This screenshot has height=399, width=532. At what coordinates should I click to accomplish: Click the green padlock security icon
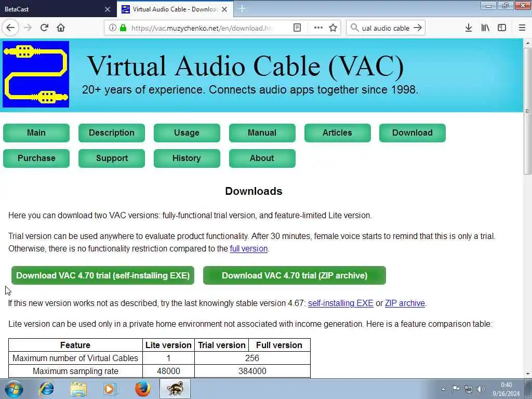[123, 28]
